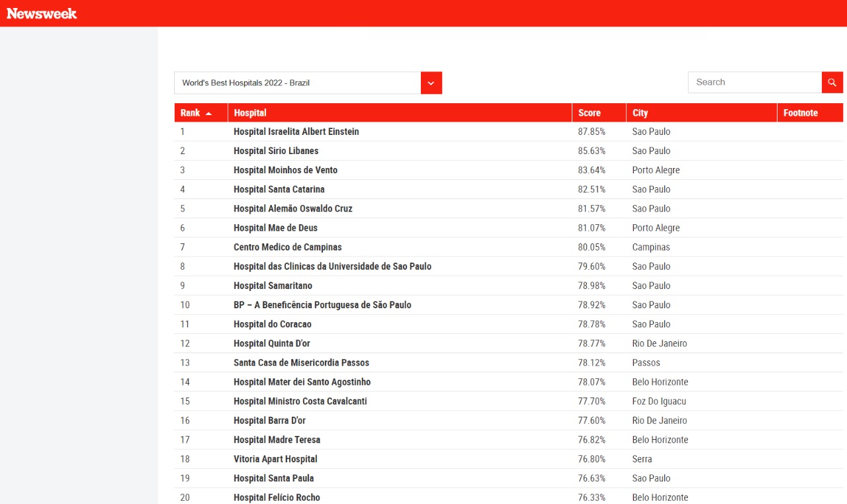Select Hospital Santa Paula
Viewport: 847px width, 504px height.
(274, 478)
